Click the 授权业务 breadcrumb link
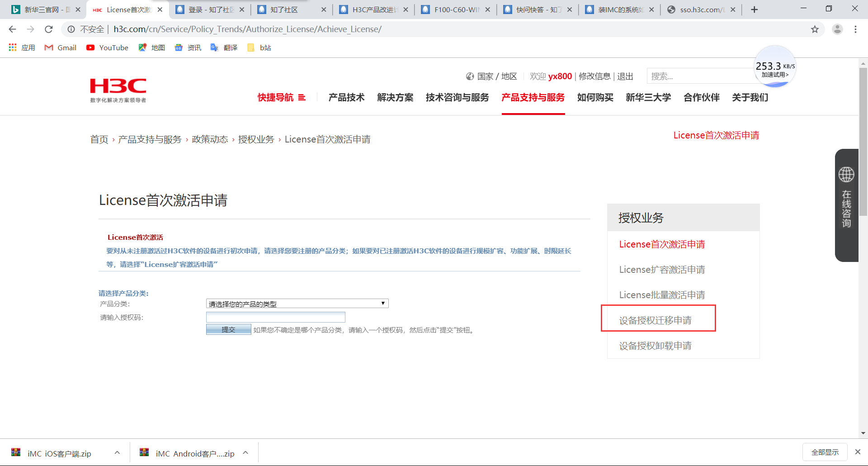868x466 pixels. point(256,139)
